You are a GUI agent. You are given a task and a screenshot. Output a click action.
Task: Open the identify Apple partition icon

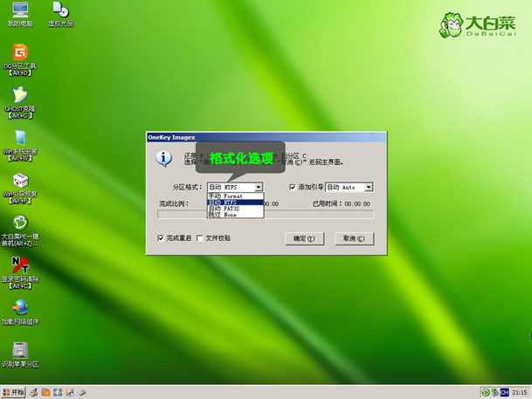point(19,349)
